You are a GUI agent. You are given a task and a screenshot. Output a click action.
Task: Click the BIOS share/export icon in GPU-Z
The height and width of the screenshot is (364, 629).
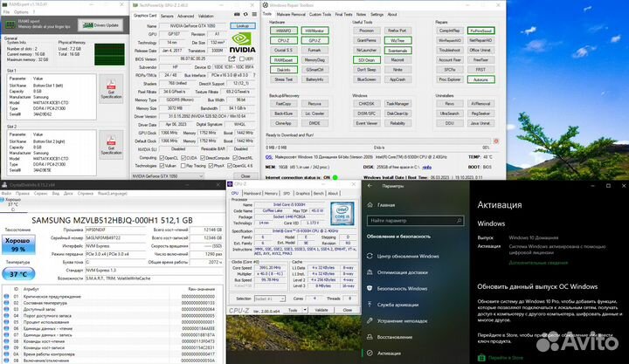click(x=232, y=59)
